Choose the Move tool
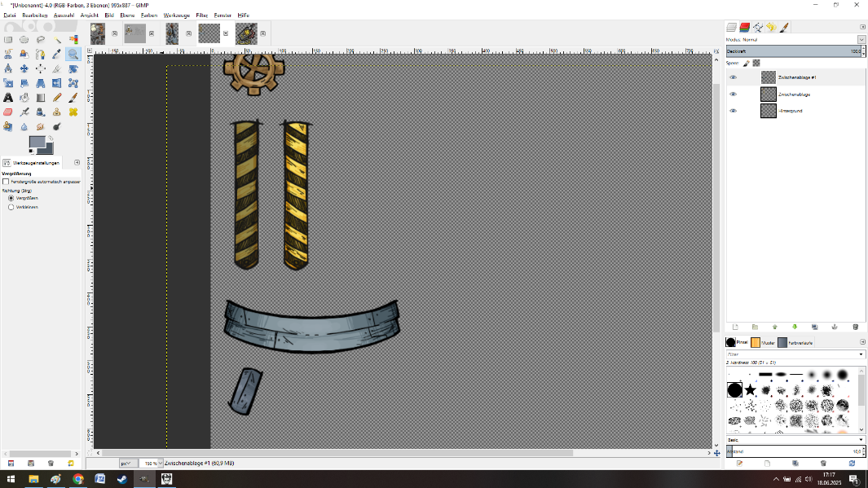The height and width of the screenshot is (488, 868). pyautogui.click(x=24, y=68)
